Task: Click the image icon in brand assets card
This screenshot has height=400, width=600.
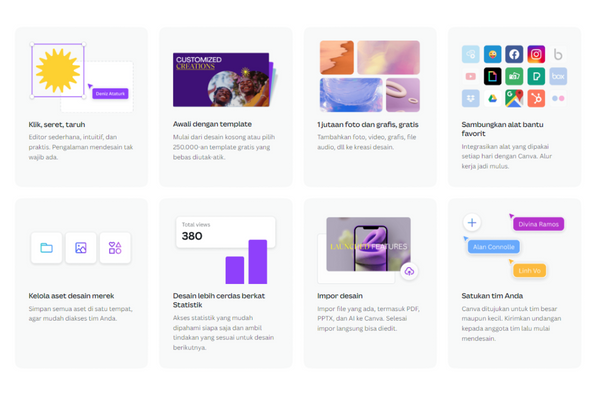Action: 81,248
